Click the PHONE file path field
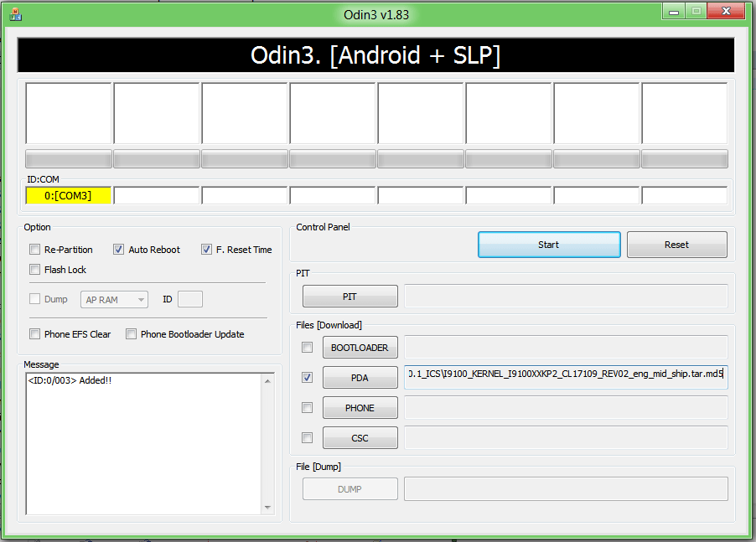The height and width of the screenshot is (542, 756). pyautogui.click(x=566, y=408)
